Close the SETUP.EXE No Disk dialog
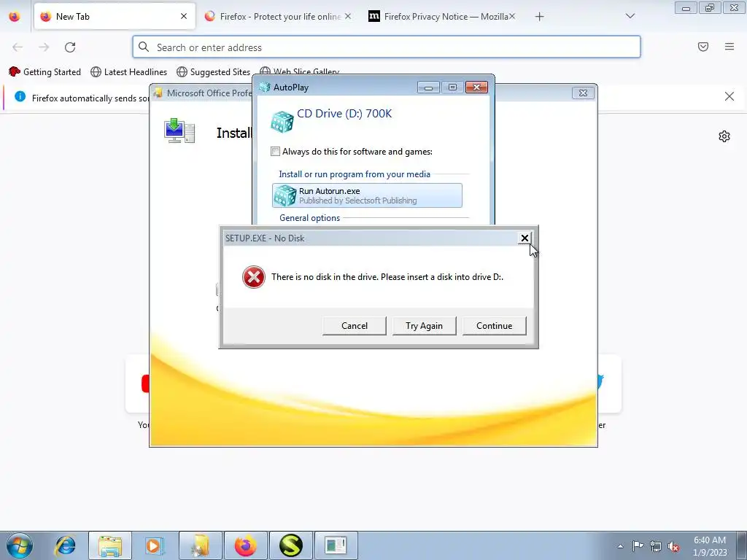747x560 pixels. [x=525, y=238]
